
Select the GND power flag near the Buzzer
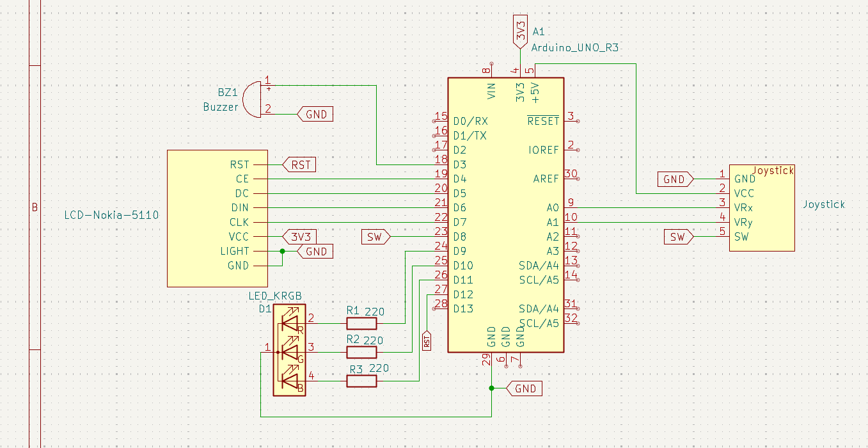[315, 114]
